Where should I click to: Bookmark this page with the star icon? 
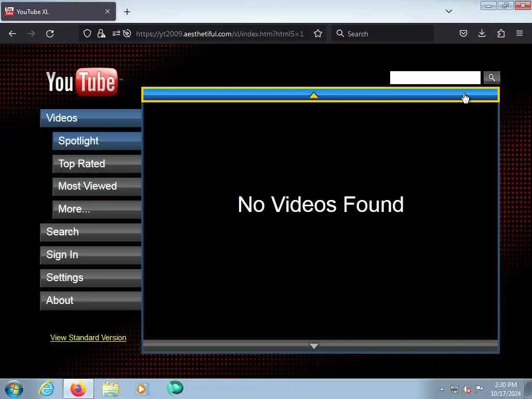(x=318, y=34)
